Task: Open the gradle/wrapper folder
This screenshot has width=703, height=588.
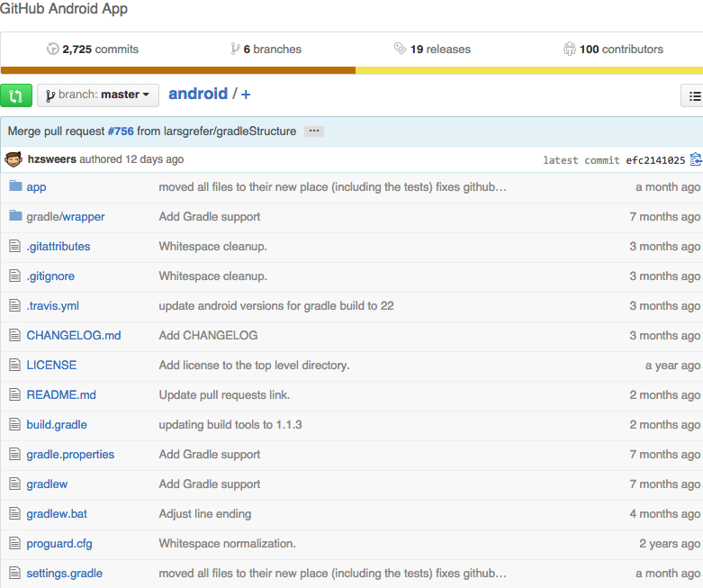Action: (66, 217)
